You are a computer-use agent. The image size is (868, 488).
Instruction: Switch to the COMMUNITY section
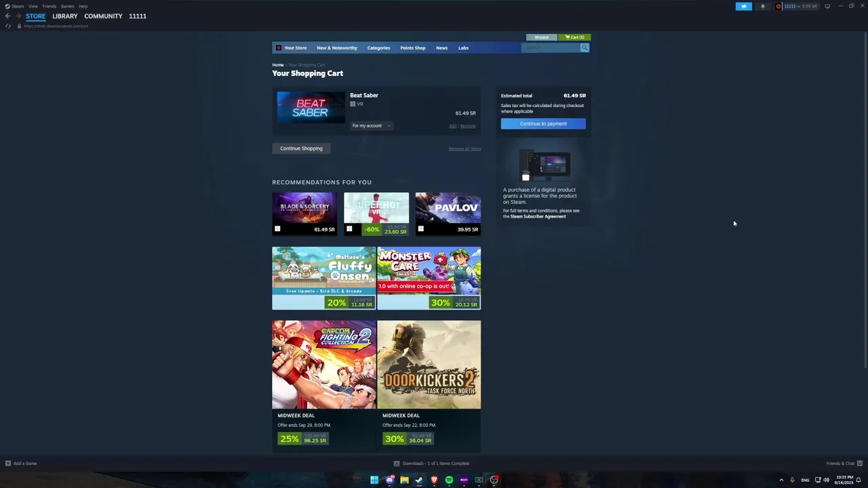103,16
